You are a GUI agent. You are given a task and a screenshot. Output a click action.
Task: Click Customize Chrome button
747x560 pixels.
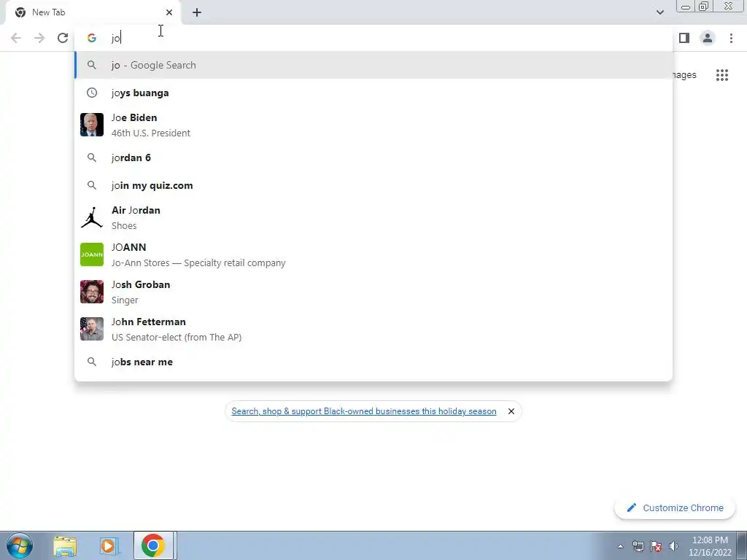(x=675, y=508)
